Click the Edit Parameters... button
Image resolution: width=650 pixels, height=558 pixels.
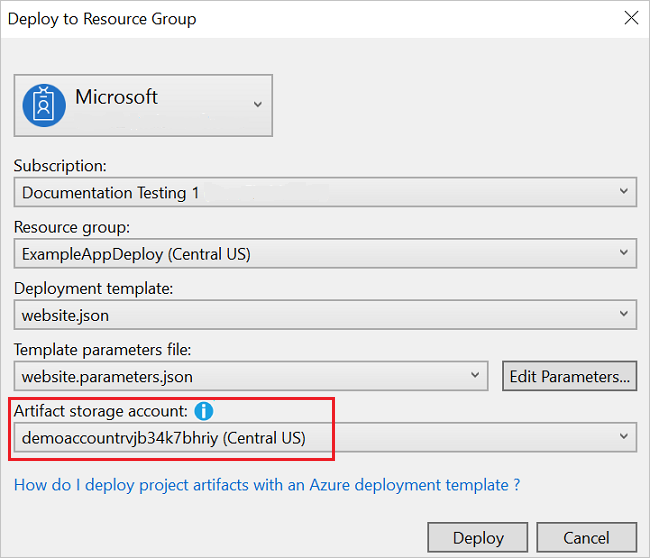[x=570, y=376]
